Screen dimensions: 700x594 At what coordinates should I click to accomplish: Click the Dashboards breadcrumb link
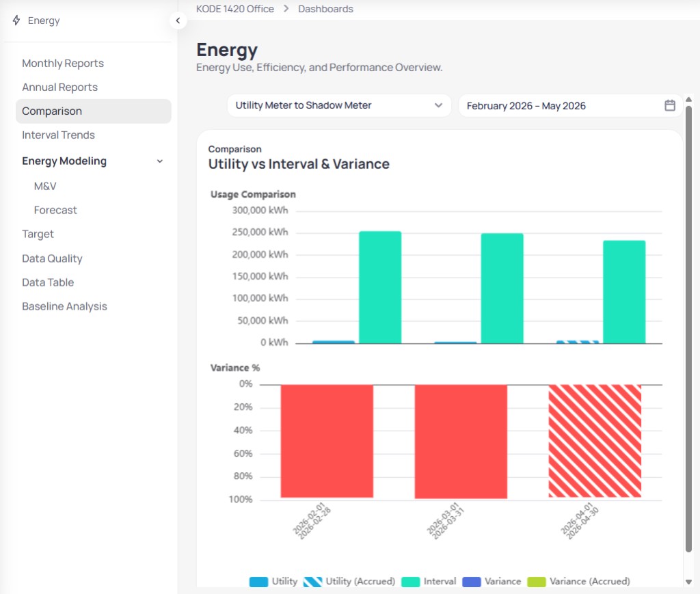tap(325, 9)
